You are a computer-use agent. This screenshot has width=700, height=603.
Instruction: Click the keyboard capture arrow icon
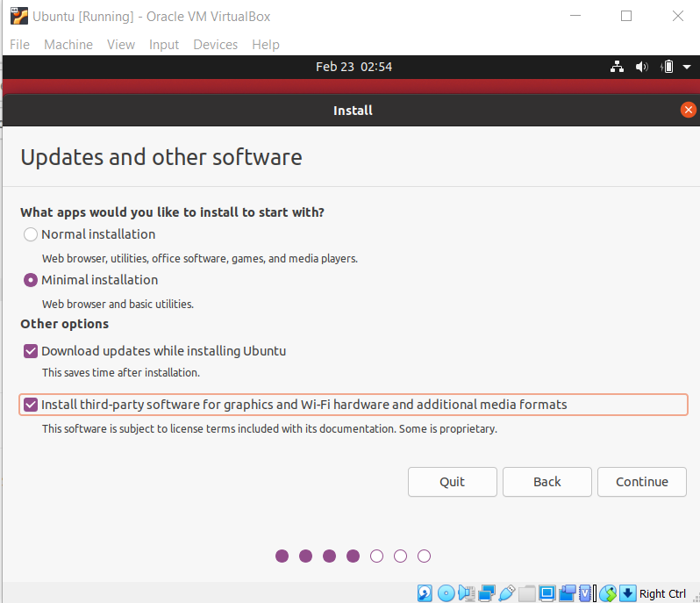click(x=628, y=593)
